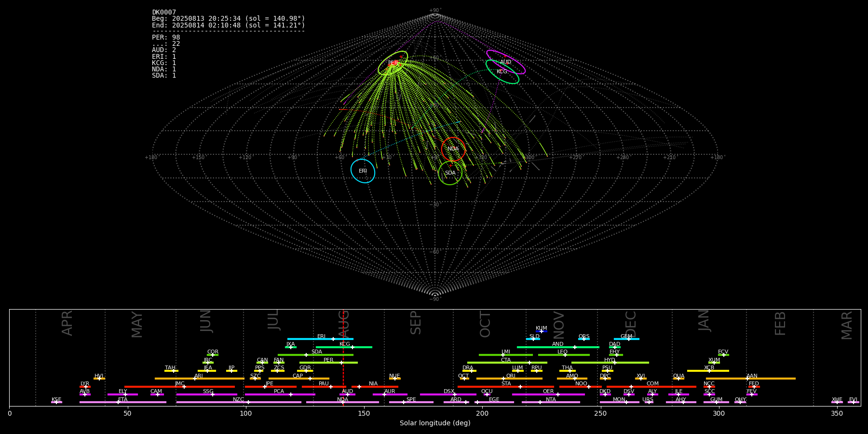Click the SPE pink activity bar
Screen dimensions: 868x434
[411, 402]
